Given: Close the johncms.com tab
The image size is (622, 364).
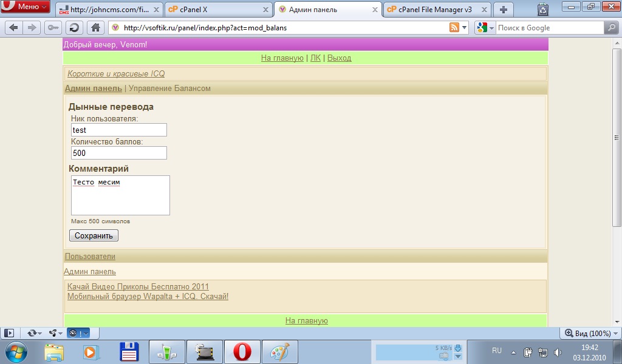Looking at the screenshot, I should coord(156,10).
